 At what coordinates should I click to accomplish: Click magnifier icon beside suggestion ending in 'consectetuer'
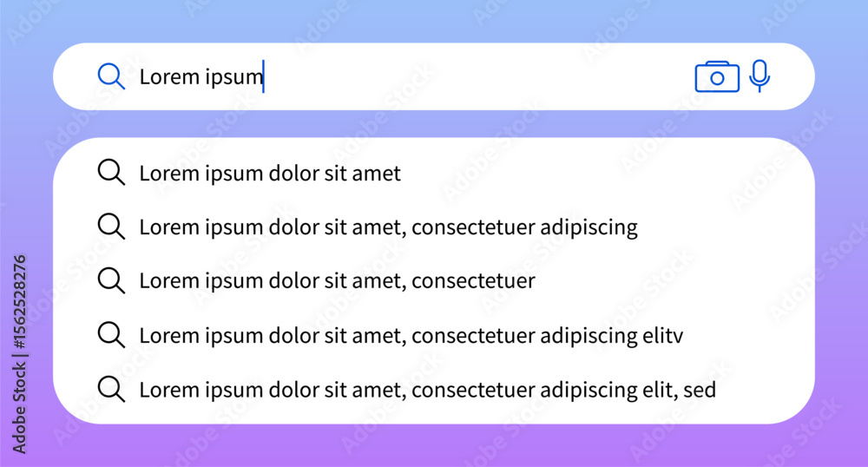[111, 280]
